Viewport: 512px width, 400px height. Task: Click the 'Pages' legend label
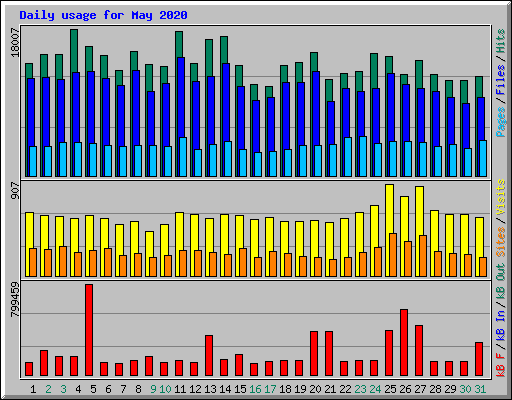pyautogui.click(x=501, y=122)
